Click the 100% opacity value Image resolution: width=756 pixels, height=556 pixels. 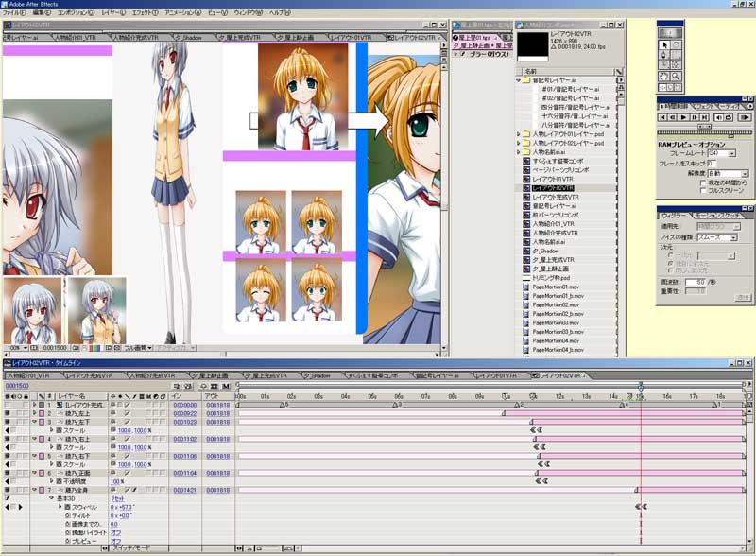(114, 481)
